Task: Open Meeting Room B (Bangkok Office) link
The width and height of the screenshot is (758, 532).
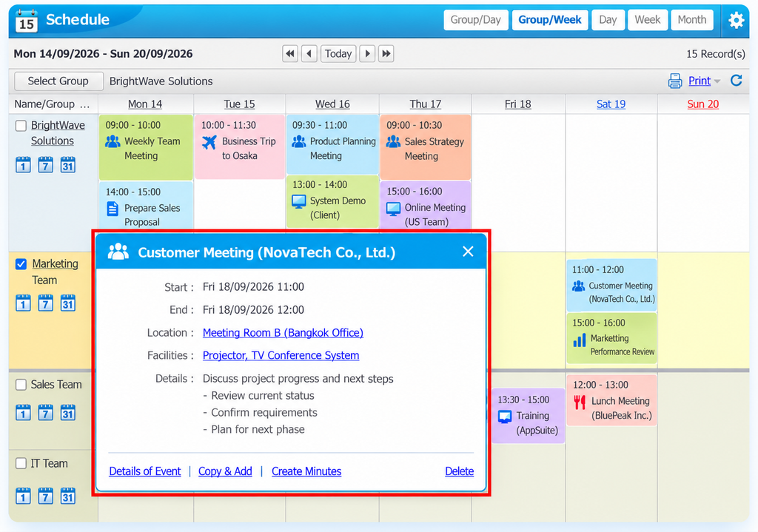Action: [x=283, y=332]
